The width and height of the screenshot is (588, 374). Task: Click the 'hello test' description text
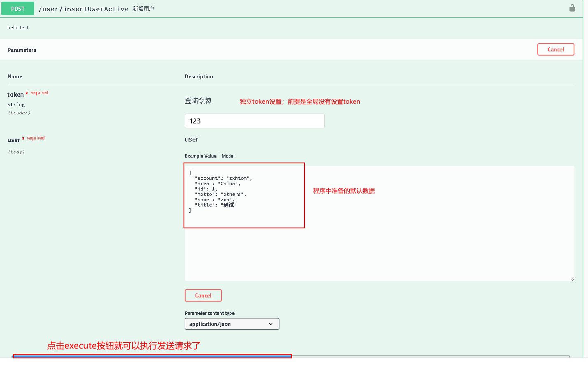(18, 28)
